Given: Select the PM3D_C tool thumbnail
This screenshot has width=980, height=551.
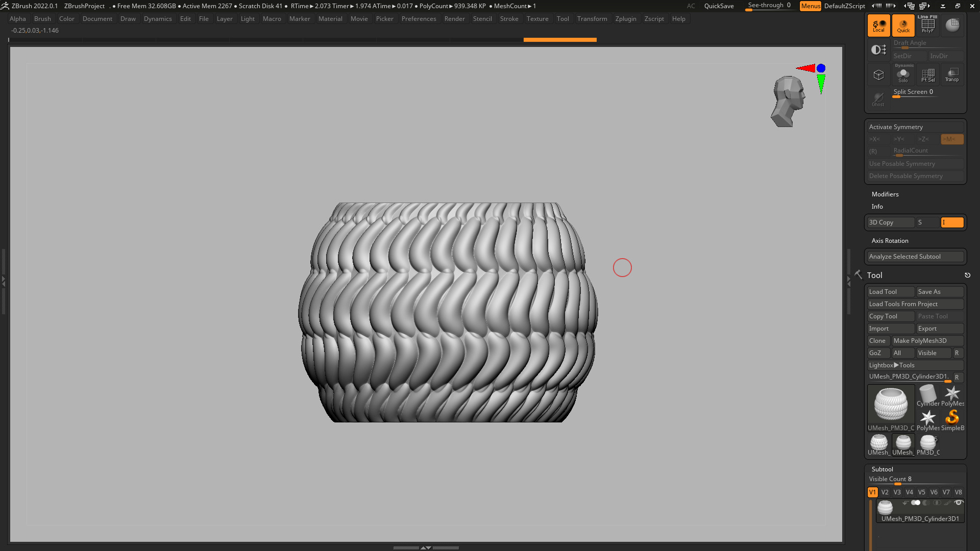Looking at the screenshot, I should (927, 445).
